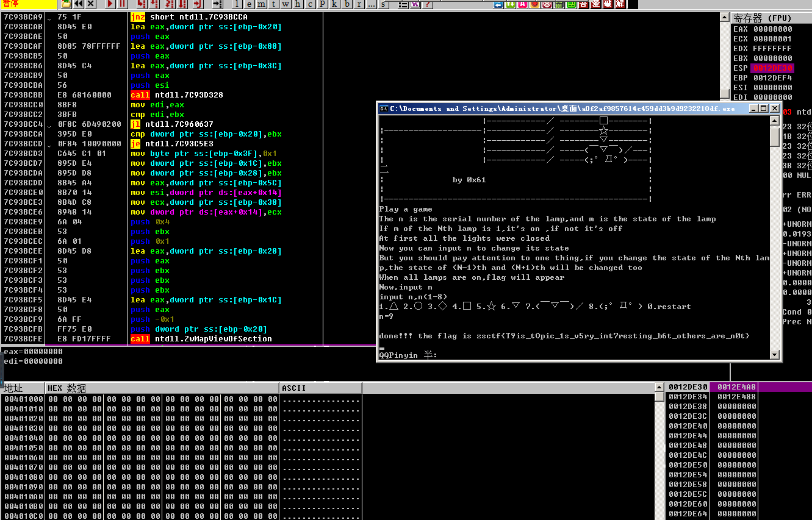Image resolution: width=812 pixels, height=520 pixels.
Task: Click the pink letter A plugin icon
Action: pyautogui.click(x=522, y=4)
